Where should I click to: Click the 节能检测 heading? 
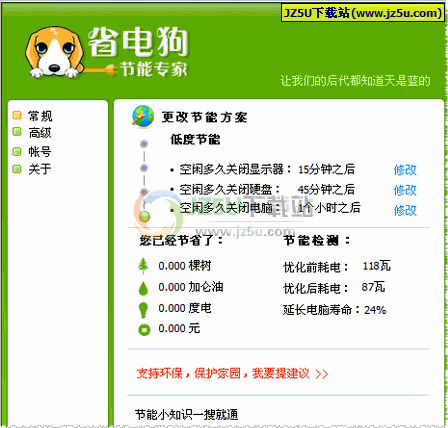click(x=317, y=240)
